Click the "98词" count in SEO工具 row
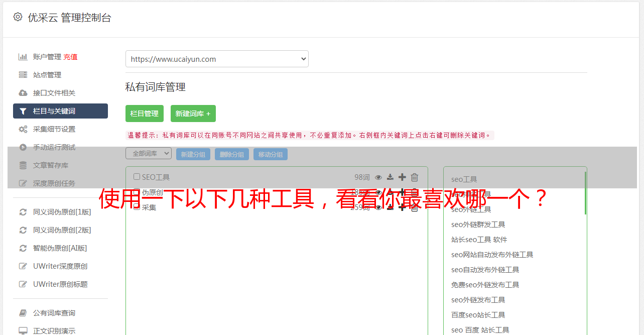 coord(362,177)
